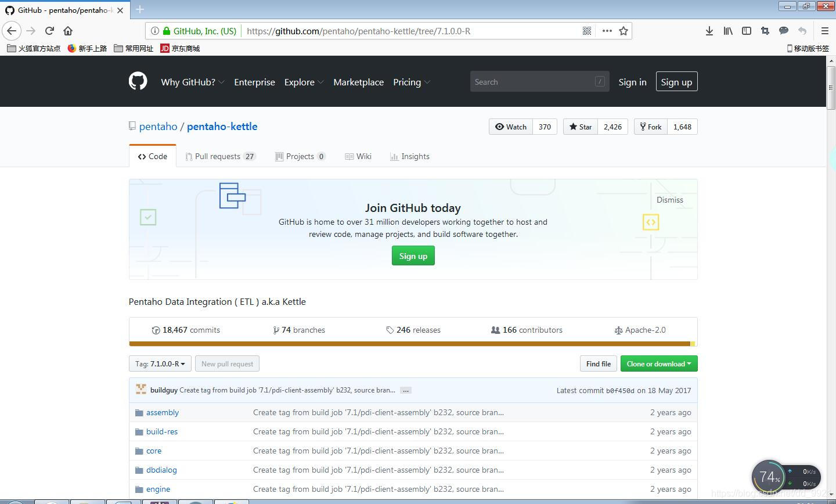The image size is (836, 504).
Task: Open the Pull requests tab
Action: pyautogui.click(x=221, y=156)
